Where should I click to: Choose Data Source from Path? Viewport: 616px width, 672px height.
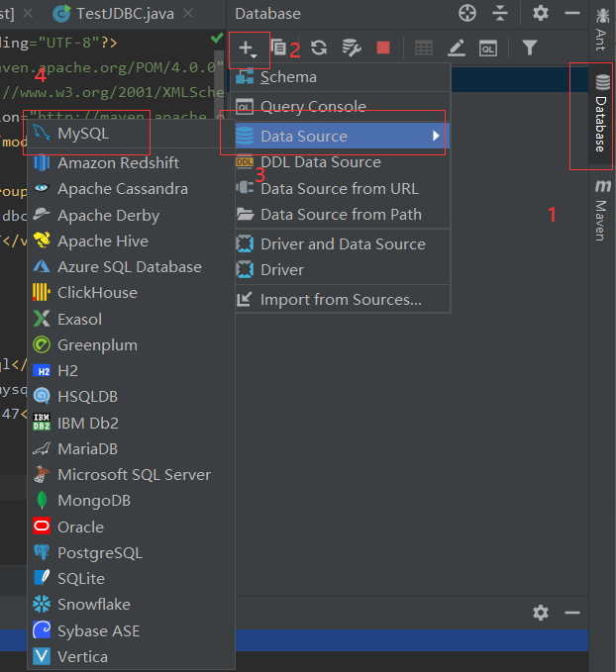(x=343, y=215)
